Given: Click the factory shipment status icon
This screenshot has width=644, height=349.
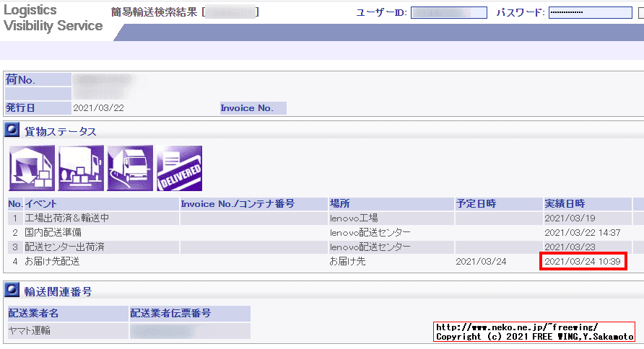Looking at the screenshot, I should click(x=31, y=169).
